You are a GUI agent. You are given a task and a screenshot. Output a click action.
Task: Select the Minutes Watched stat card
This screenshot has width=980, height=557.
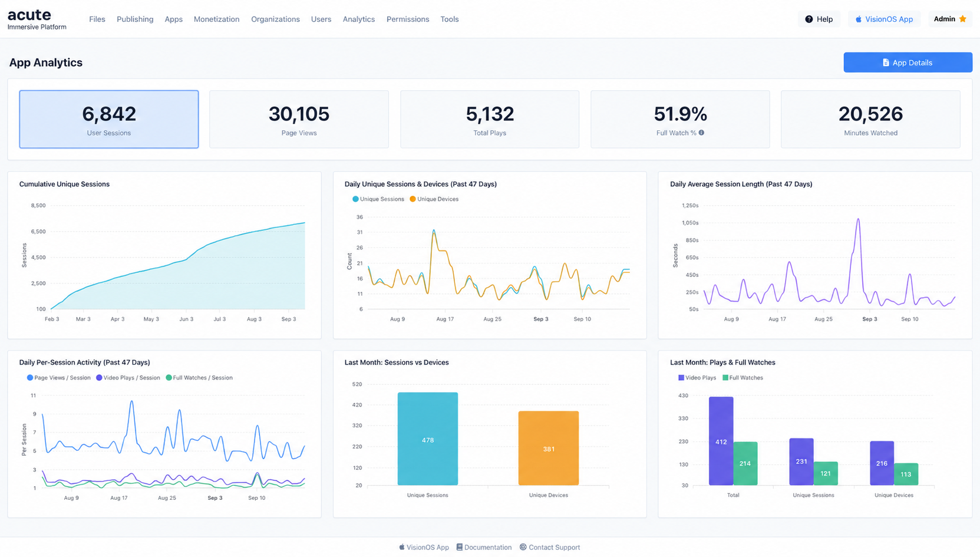[870, 119]
